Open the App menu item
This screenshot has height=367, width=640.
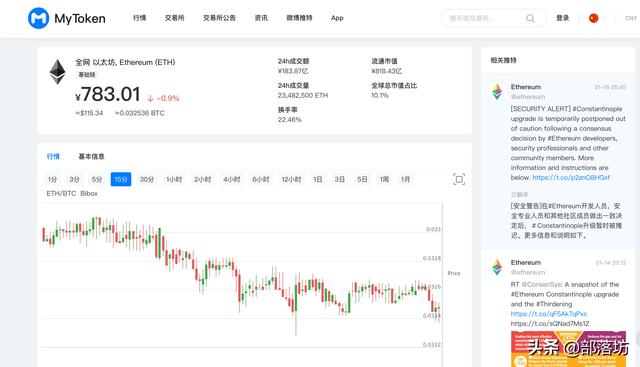[337, 18]
